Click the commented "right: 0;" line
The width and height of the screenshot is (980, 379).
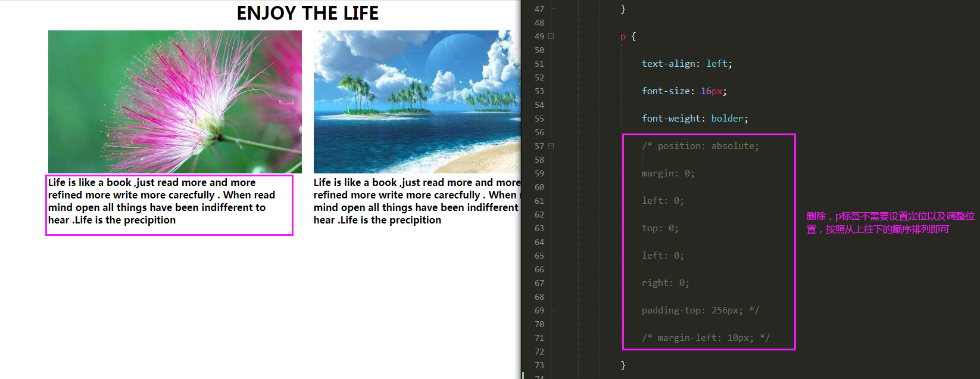[x=665, y=283]
